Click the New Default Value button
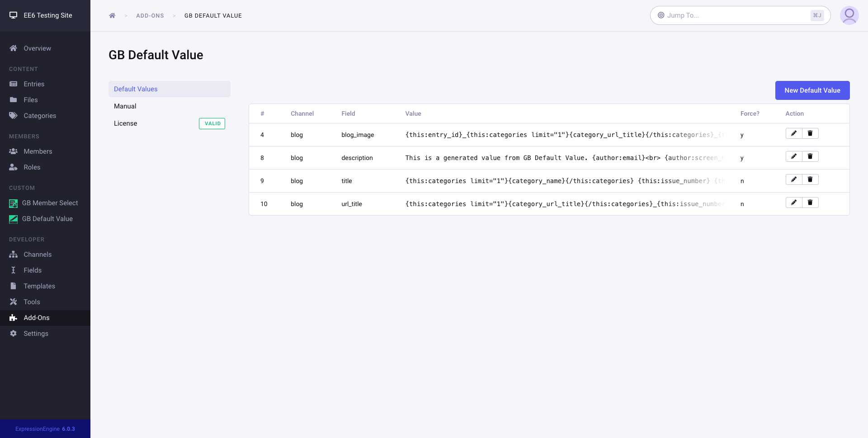The width and height of the screenshot is (868, 438). click(812, 90)
